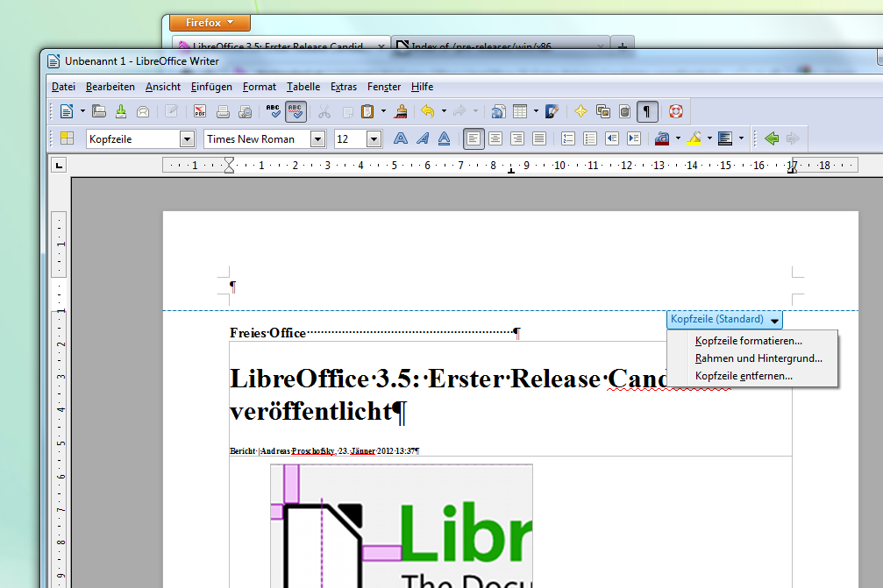Click the numbering list icon

[568, 138]
